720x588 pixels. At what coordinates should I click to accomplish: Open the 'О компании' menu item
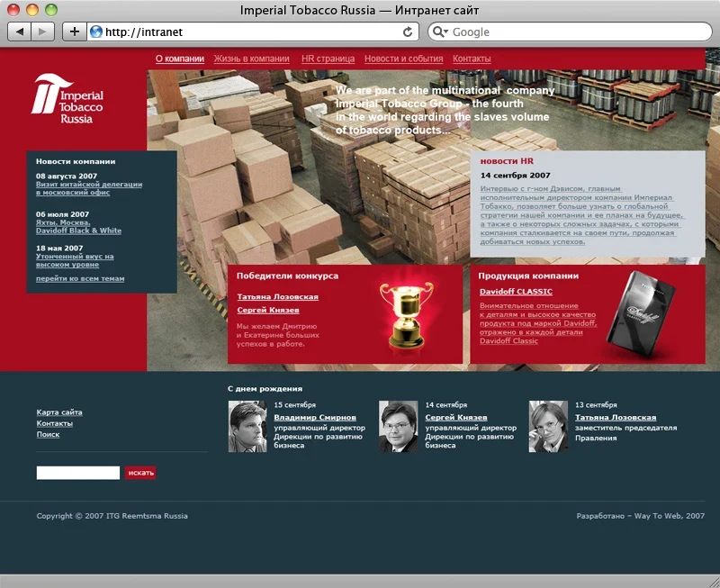coord(179,59)
